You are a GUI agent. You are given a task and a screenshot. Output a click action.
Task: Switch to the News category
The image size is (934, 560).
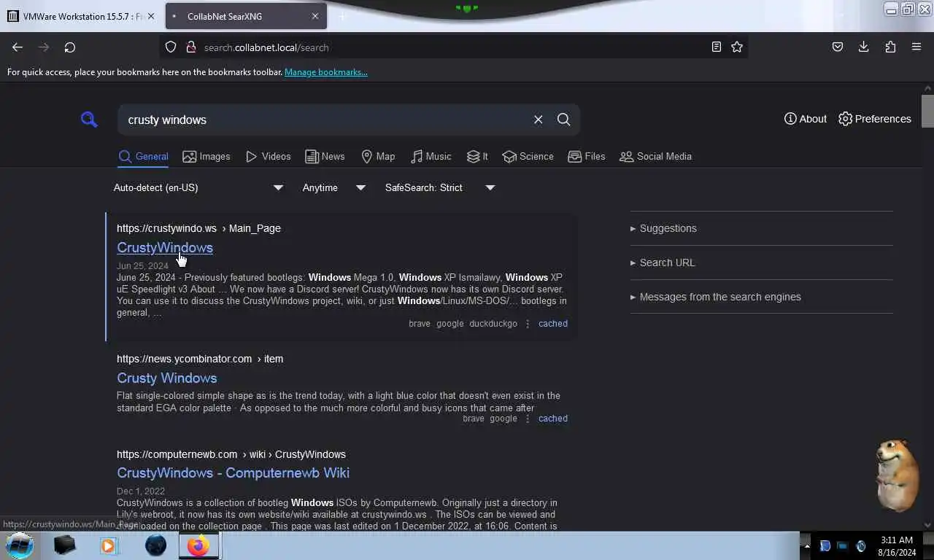tap(325, 156)
